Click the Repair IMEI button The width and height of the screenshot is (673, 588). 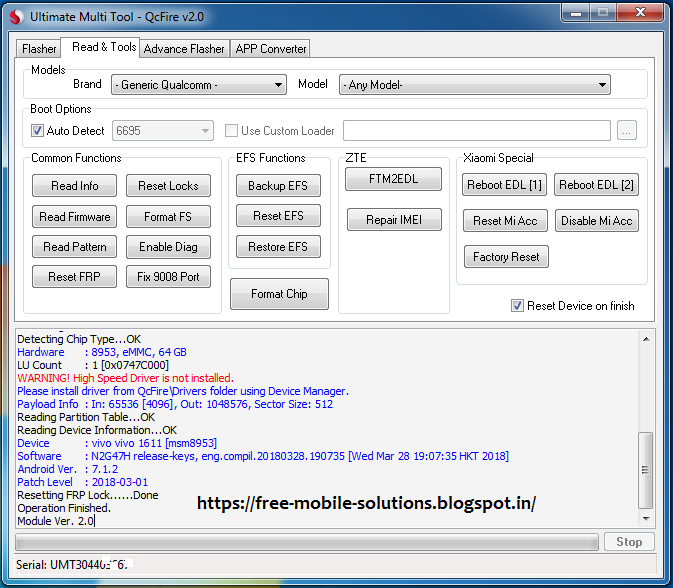click(x=394, y=220)
